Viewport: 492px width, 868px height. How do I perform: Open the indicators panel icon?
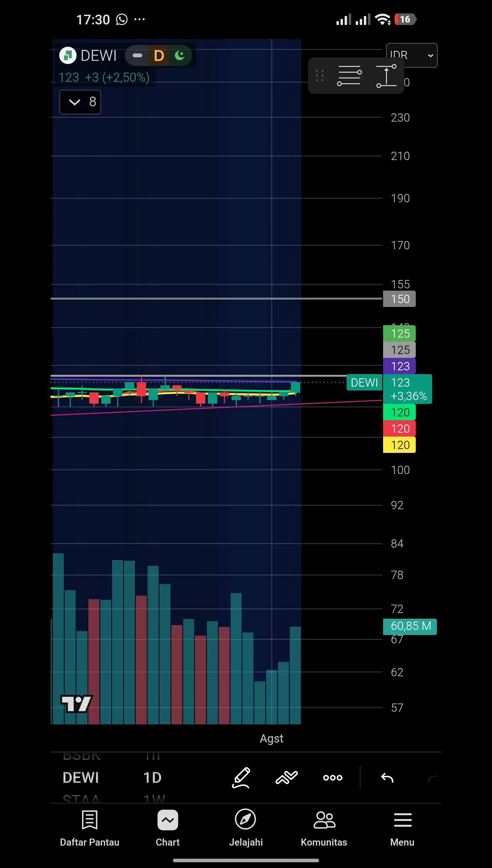tap(287, 777)
